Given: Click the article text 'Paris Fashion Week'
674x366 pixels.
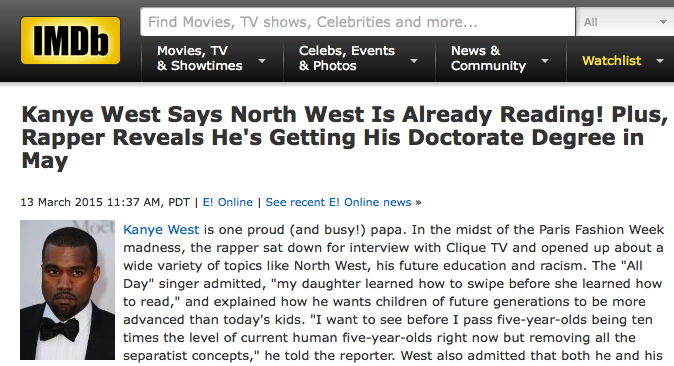Looking at the screenshot, I should point(601,230).
